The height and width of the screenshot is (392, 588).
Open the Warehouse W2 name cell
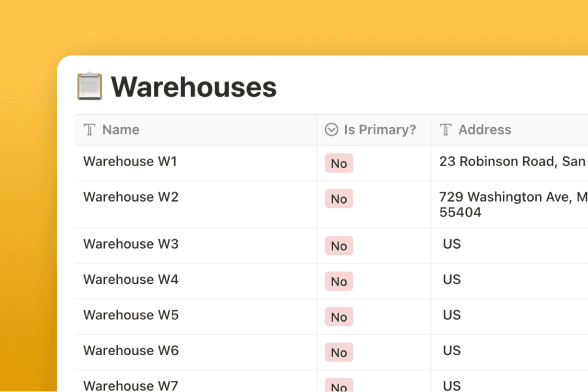coord(196,204)
